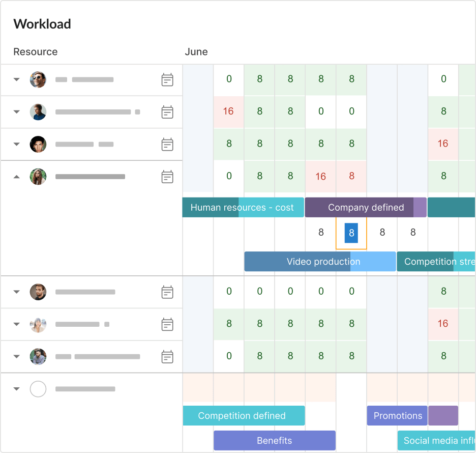The image size is (476, 453).
Task: Click the highlighted blue 8 hours cell
Action: (x=351, y=233)
